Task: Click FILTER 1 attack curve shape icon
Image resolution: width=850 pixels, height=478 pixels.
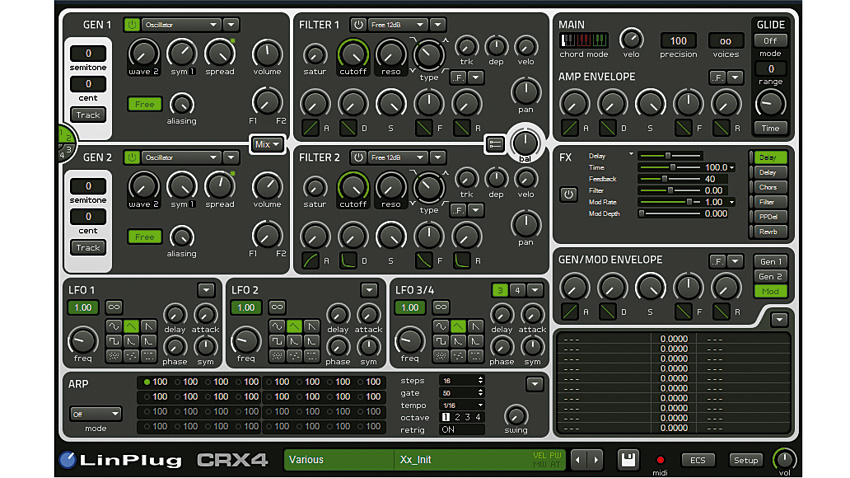Action: [x=310, y=128]
